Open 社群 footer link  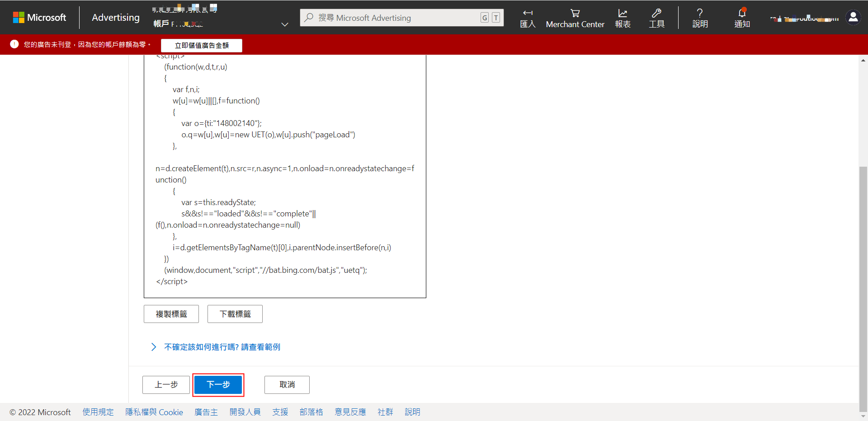pos(386,412)
